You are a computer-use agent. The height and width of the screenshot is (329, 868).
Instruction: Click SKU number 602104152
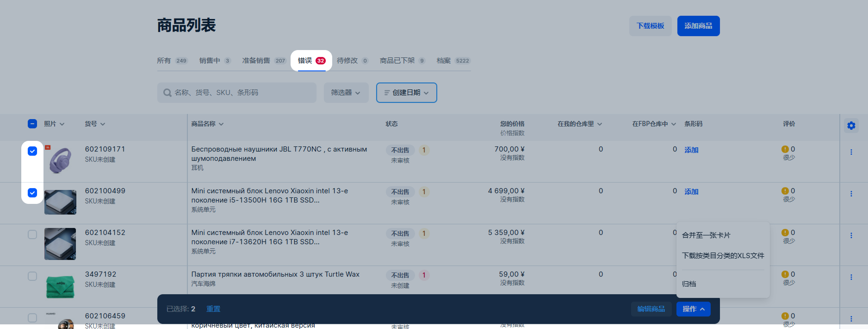click(x=105, y=233)
